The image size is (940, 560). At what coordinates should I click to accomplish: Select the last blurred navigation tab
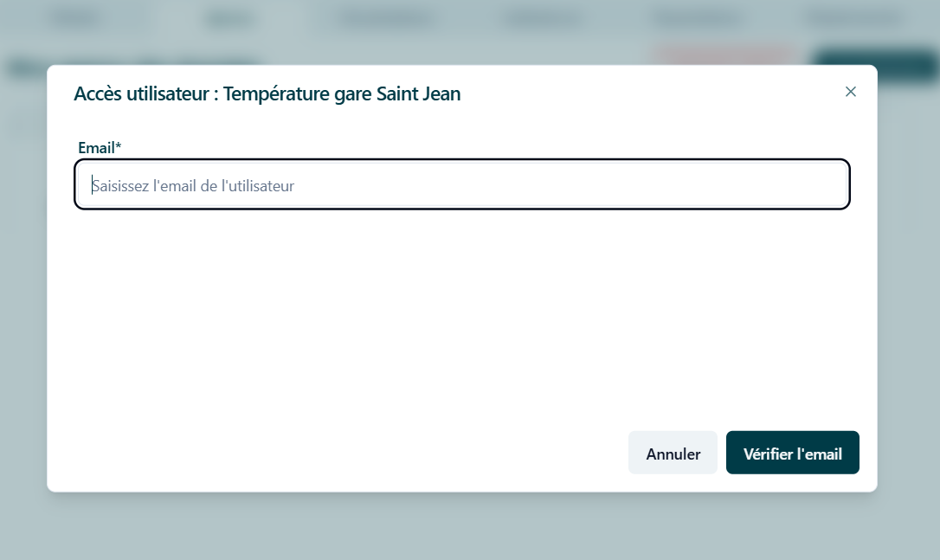point(854,18)
